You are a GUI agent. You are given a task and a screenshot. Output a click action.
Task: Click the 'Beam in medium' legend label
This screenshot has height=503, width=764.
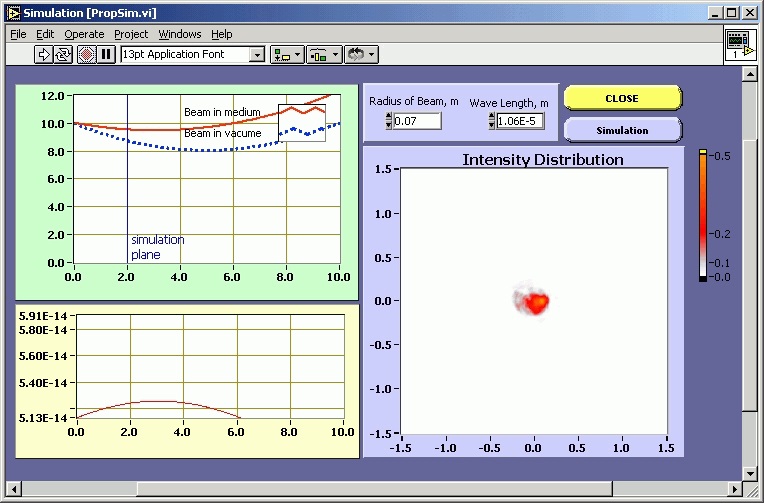(x=222, y=112)
